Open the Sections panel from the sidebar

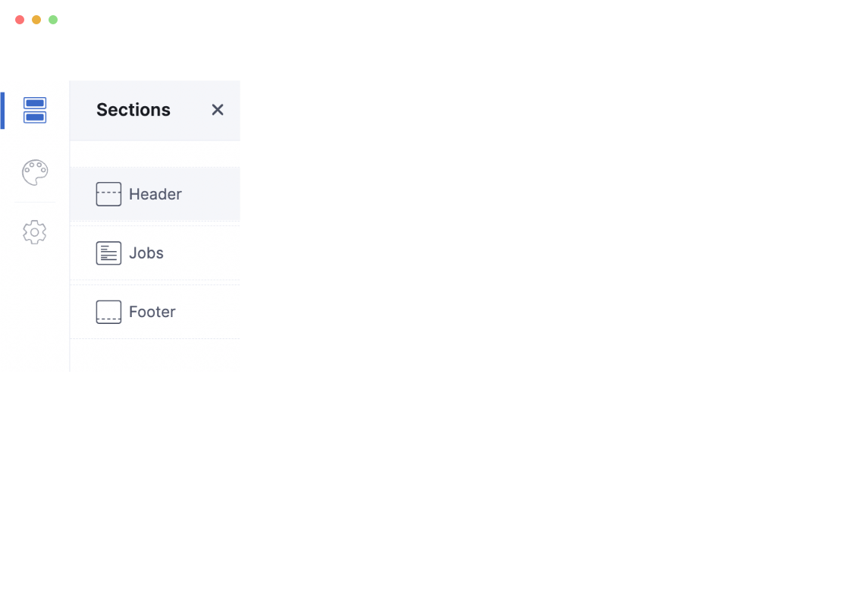(35, 110)
